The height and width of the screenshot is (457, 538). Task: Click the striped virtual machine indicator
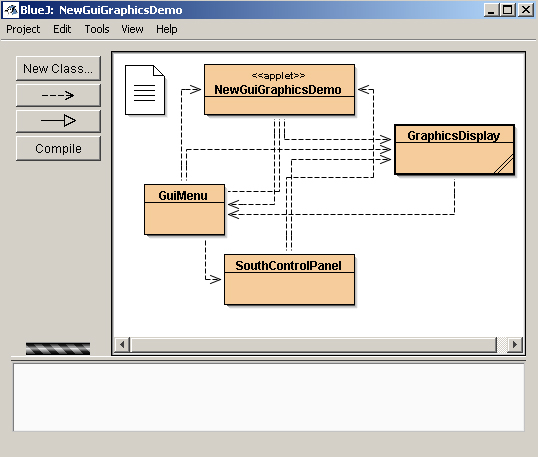pyautogui.click(x=58, y=349)
